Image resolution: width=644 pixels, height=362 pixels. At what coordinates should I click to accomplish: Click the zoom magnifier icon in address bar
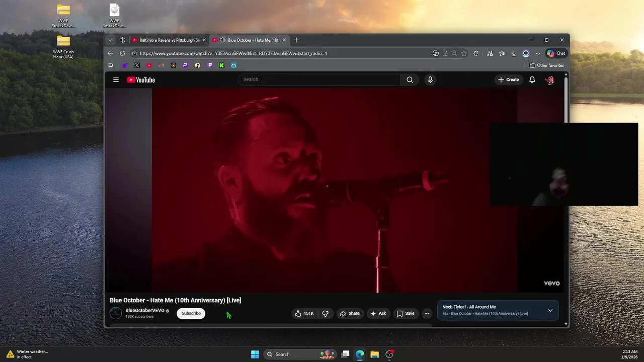pos(454,53)
